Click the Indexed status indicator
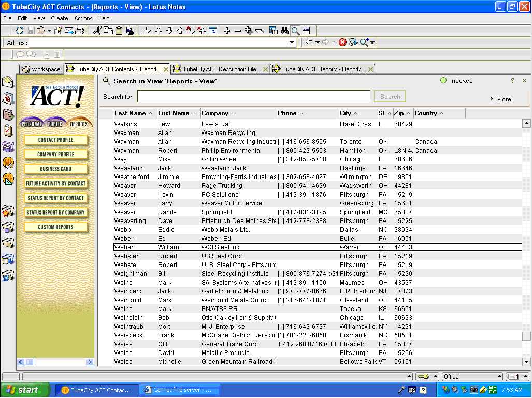Screen dimensions: 532x398 (x=456, y=80)
